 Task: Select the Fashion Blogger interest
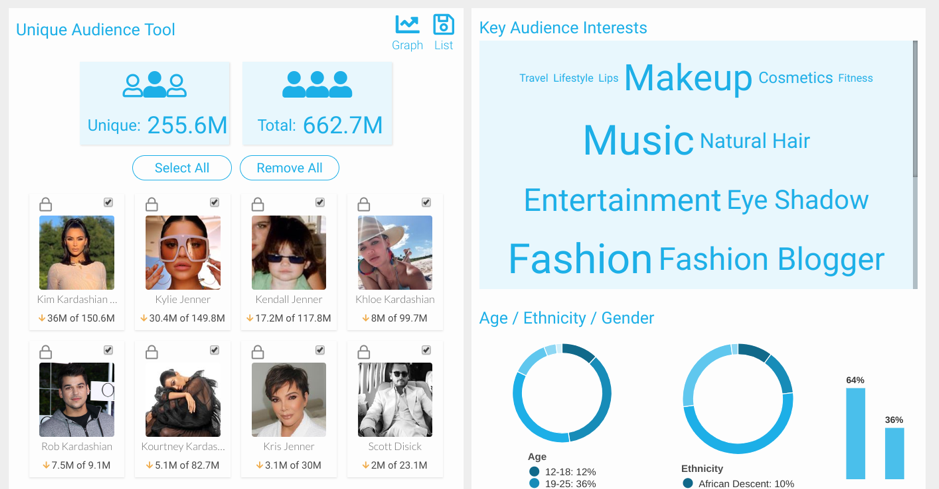tap(771, 260)
